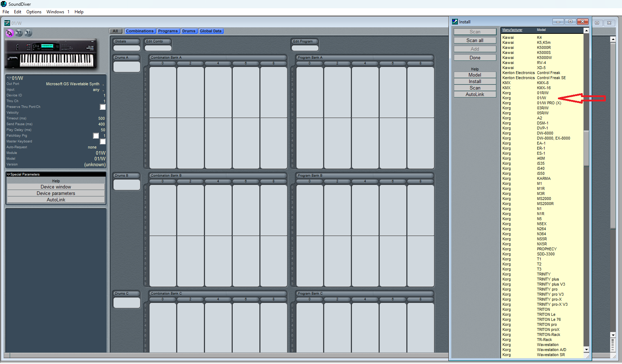This screenshot has width=622, height=364.
Task: Open the Edit menu
Action: pos(18,12)
